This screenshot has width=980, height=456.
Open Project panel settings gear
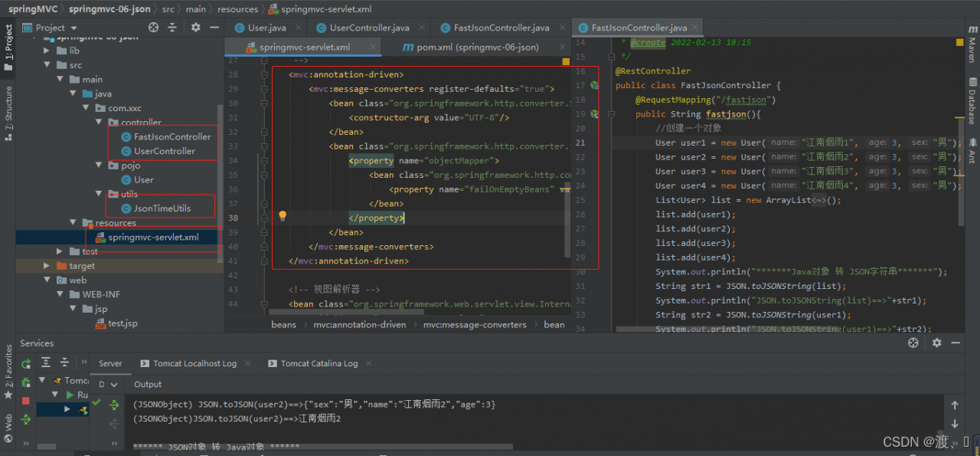tap(195, 28)
